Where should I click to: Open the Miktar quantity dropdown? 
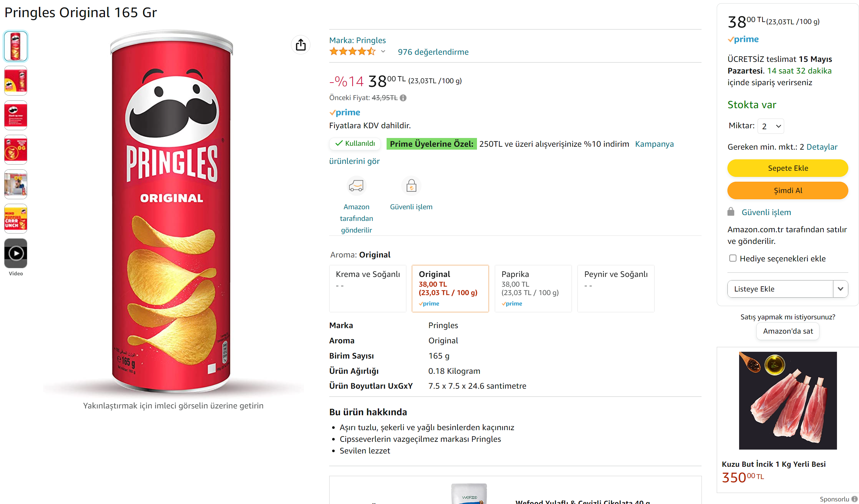pos(770,126)
